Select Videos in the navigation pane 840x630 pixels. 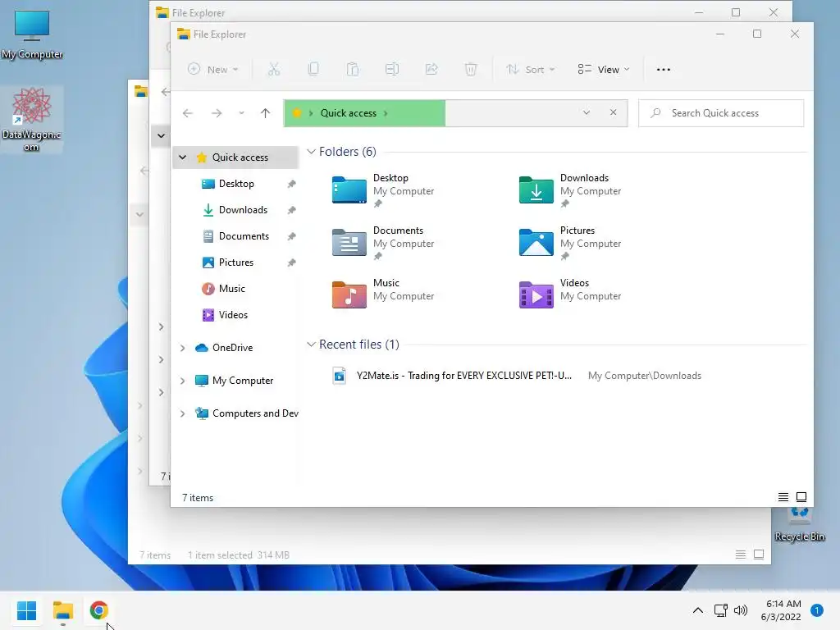233,315
